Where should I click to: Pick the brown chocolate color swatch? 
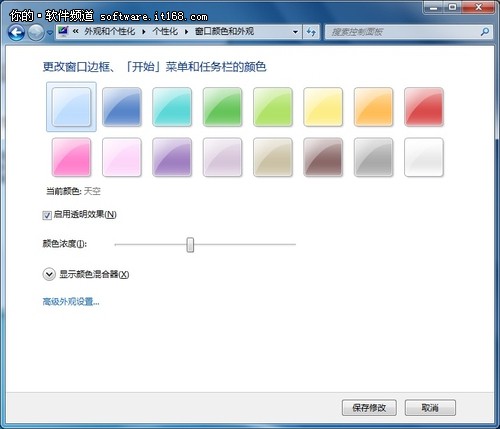point(323,157)
